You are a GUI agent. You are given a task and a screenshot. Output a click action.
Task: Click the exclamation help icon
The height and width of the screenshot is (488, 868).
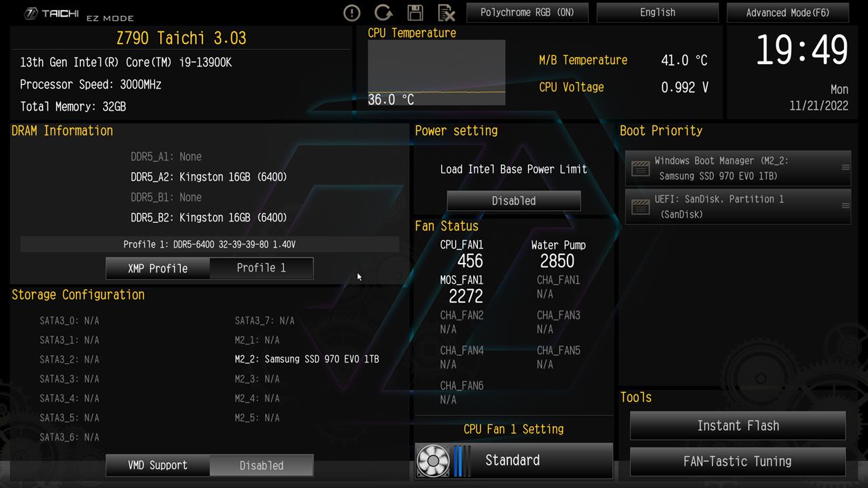(x=352, y=13)
